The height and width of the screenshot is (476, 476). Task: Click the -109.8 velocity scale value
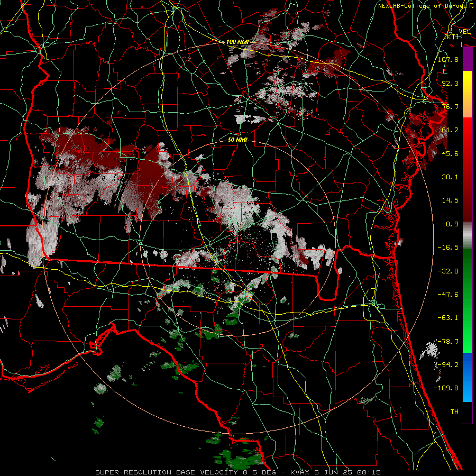tap(446, 388)
